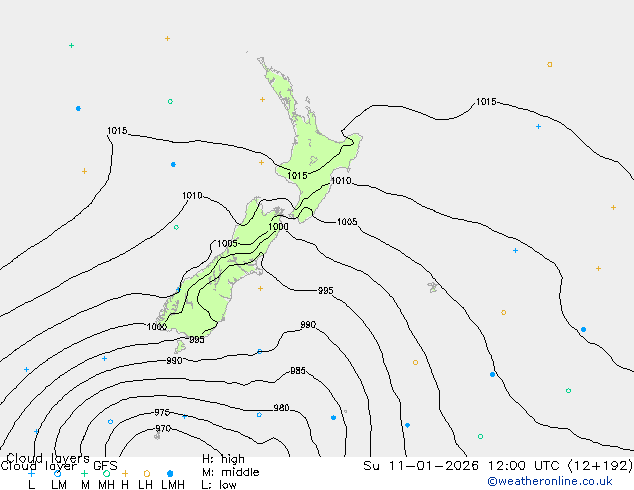The width and height of the screenshot is (634, 490).
Task: Select the 'L: low' legend text
Action: (219, 485)
